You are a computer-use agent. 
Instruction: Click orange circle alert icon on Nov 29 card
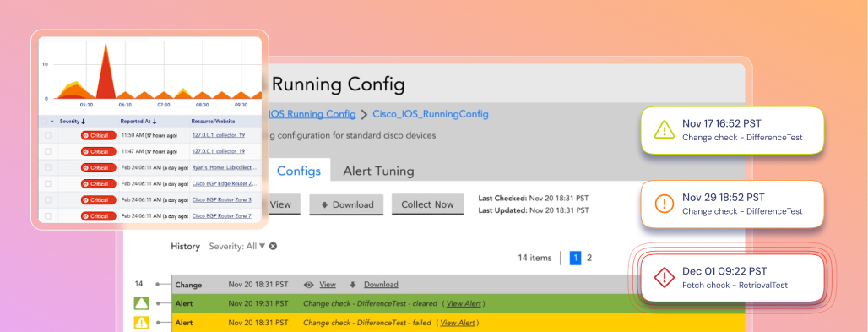[x=664, y=204]
